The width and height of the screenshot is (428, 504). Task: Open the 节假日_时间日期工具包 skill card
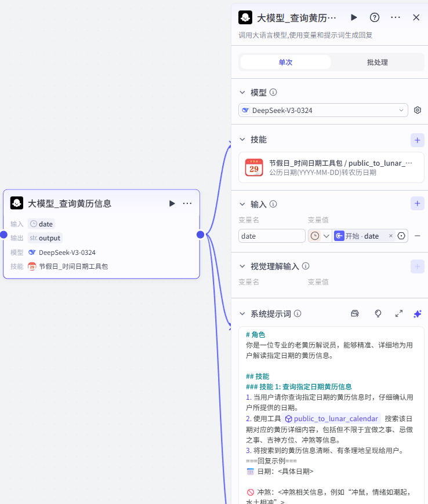331,167
